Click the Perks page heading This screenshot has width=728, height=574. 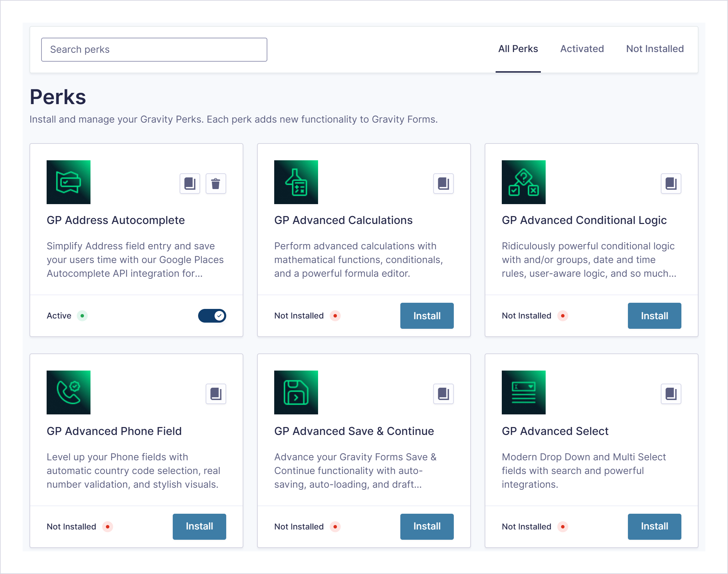58,97
